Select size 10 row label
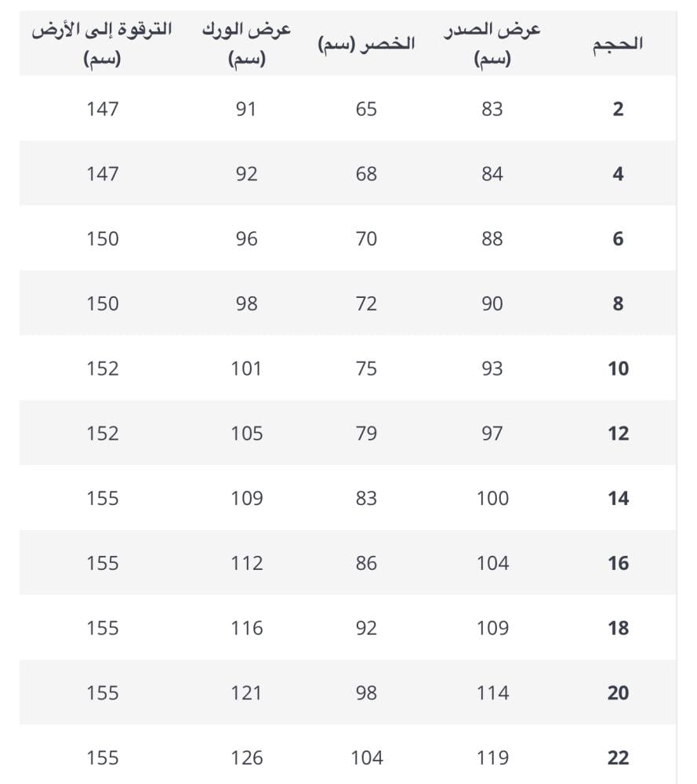Viewport: 697px width, 784px height. pos(618,368)
